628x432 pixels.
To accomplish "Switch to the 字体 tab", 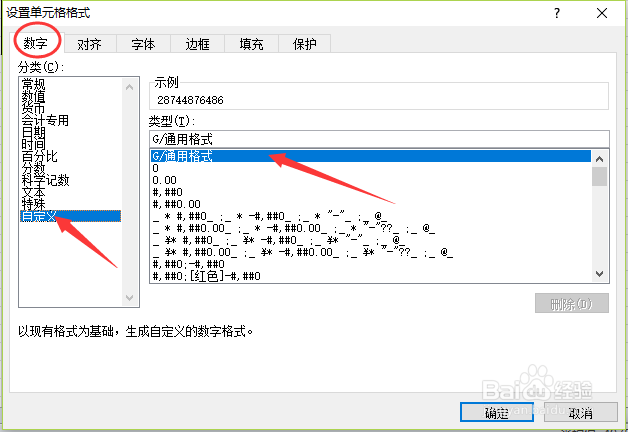I will click(x=143, y=44).
